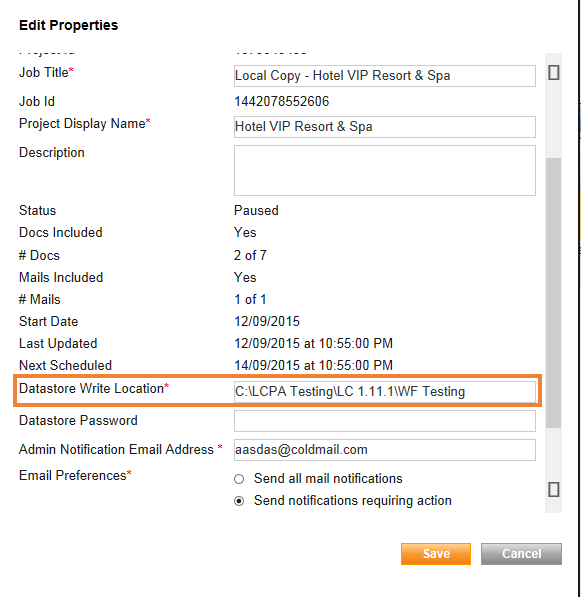The height and width of the screenshot is (597, 581).
Task: Click scrollbar track above the thumb
Action: pyautogui.click(x=553, y=120)
